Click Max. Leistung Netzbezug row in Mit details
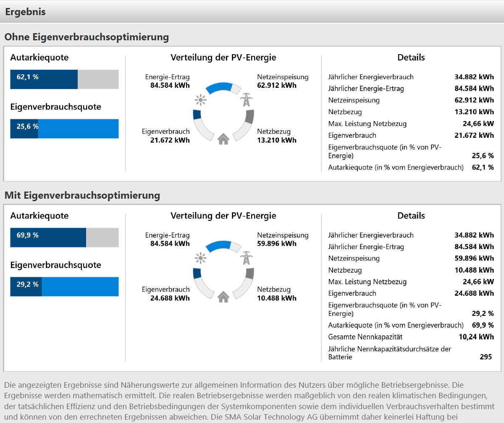Screen dimensions: 504x423 pos(411,281)
